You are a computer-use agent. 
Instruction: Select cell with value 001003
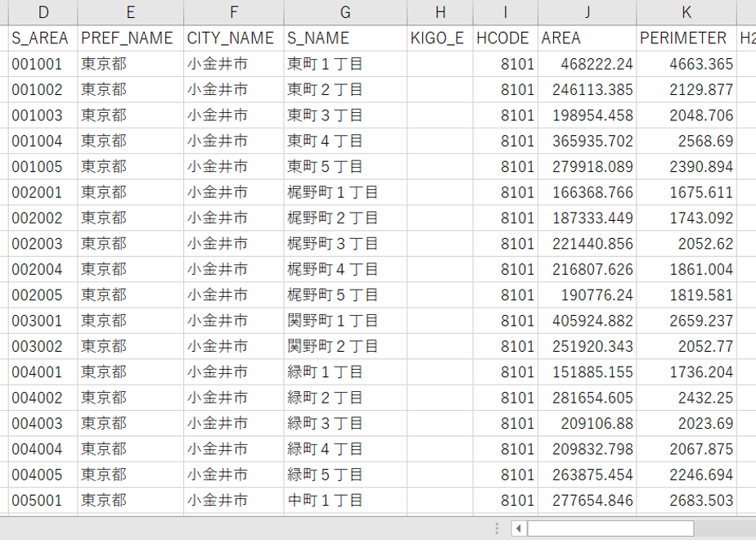click(43, 115)
